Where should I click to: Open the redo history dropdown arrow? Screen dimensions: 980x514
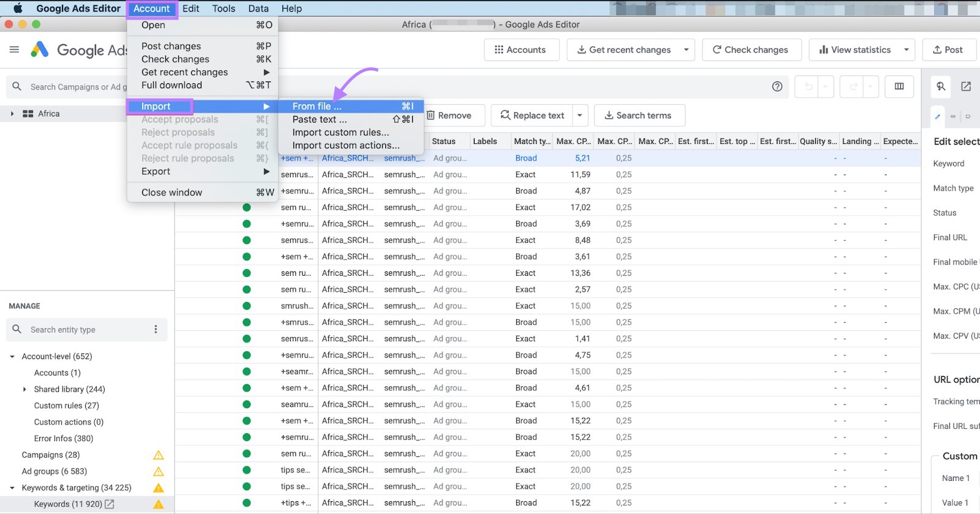[870, 86]
